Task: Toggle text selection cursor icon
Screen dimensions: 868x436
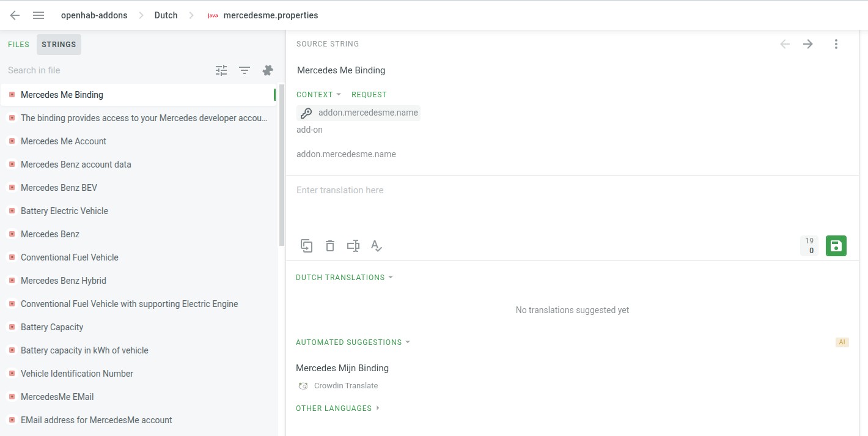Action: [353, 246]
